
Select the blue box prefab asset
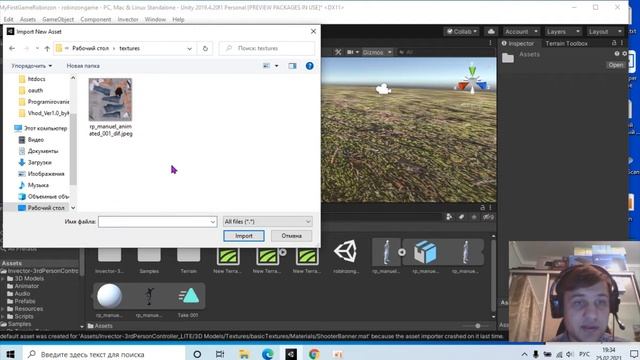425,252
